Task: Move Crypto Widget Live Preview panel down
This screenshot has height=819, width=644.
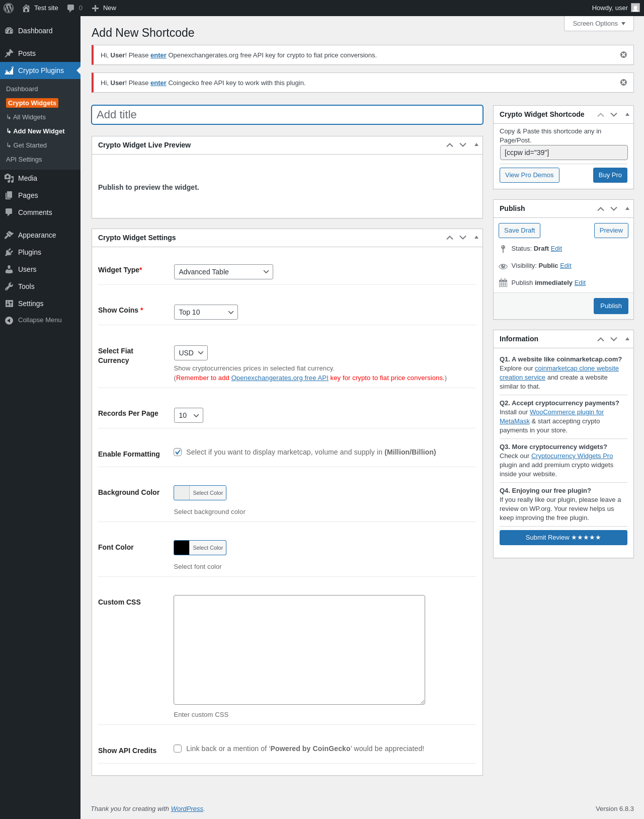Action: click(x=463, y=145)
